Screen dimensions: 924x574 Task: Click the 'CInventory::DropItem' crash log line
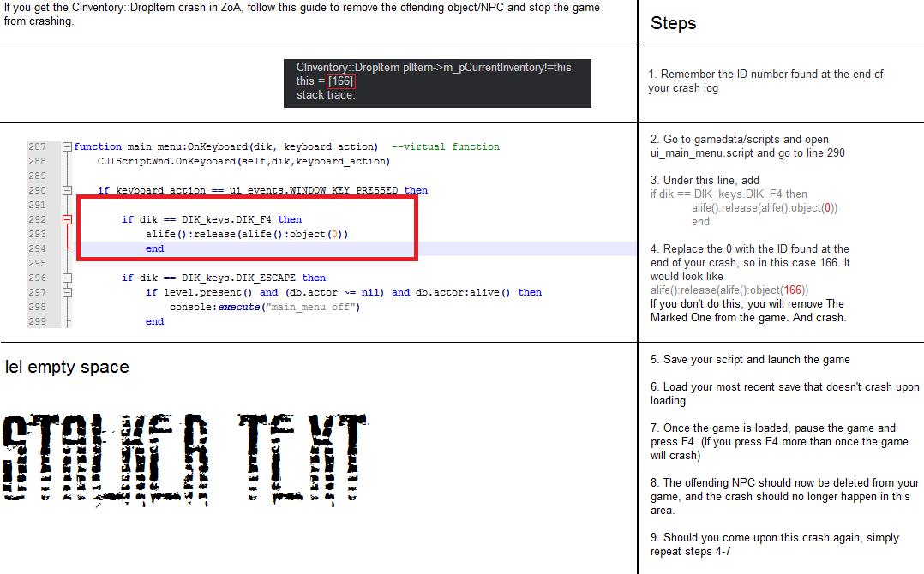tap(434, 68)
